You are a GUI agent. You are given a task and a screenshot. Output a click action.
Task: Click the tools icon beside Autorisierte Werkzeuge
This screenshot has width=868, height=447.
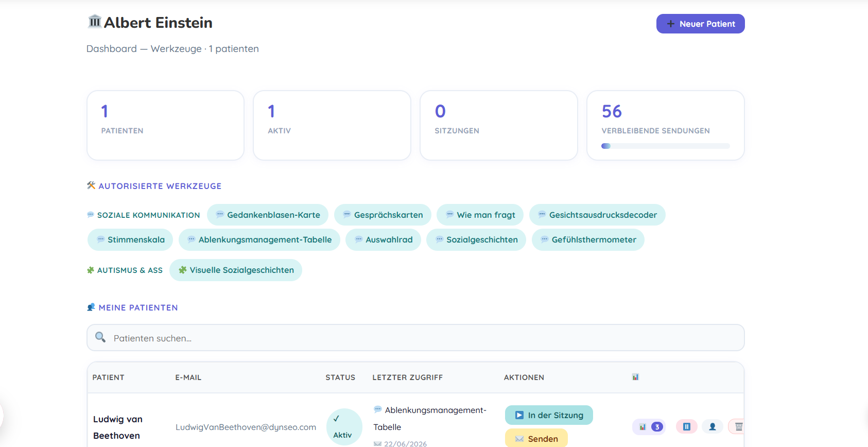(91, 185)
